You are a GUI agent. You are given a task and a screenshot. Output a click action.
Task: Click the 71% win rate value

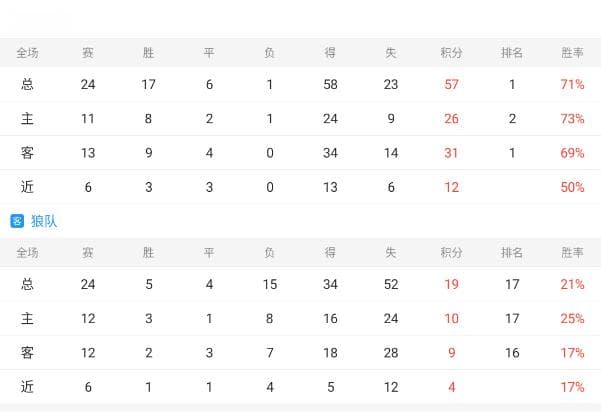[572, 84]
